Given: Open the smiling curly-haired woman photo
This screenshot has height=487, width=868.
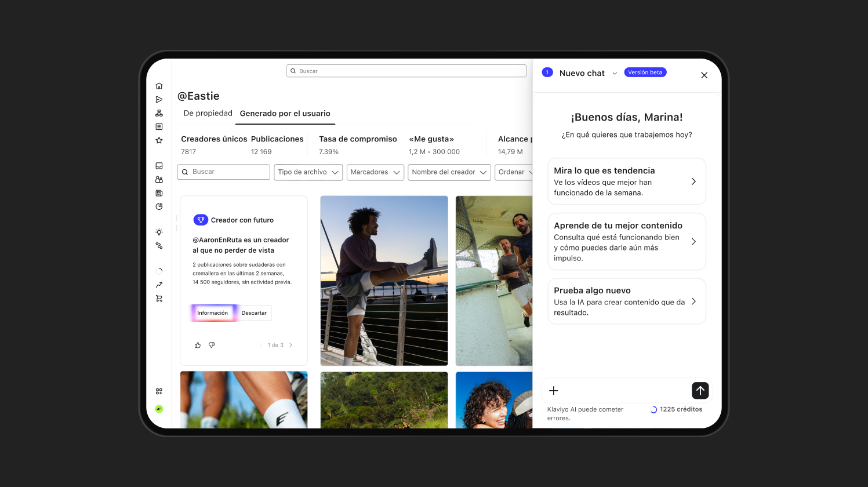Looking at the screenshot, I should [494, 400].
